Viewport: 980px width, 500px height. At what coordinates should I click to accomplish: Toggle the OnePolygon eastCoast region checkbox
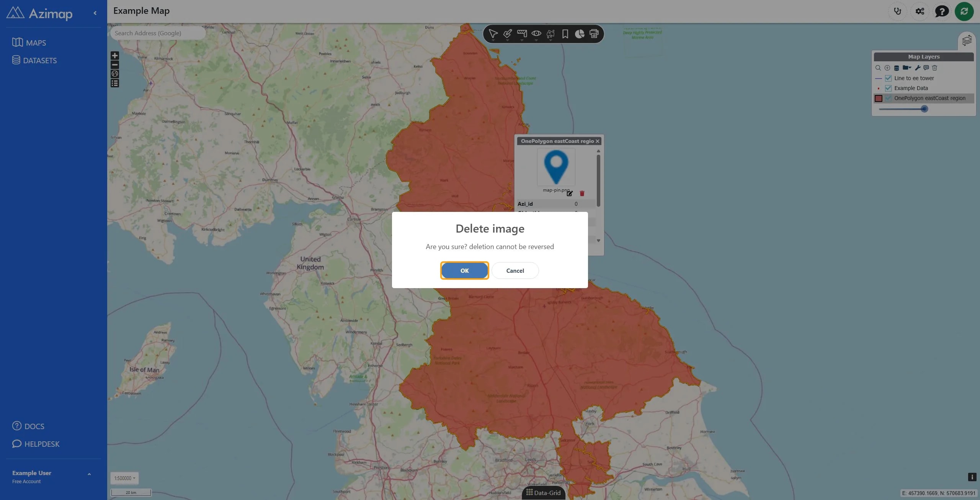coord(888,98)
